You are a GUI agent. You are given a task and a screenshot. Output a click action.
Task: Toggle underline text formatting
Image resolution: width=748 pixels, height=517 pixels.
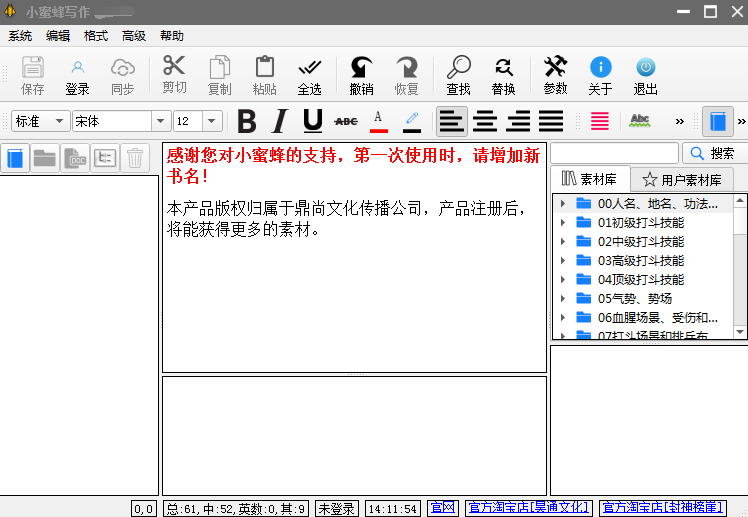point(312,121)
